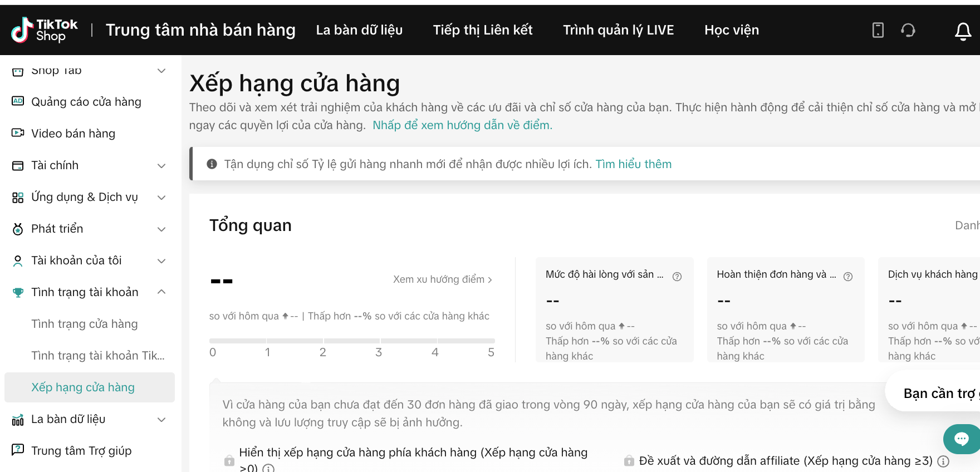The image size is (980, 472).
Task: Click the Tài chính sidebar label
Action: pos(55,165)
